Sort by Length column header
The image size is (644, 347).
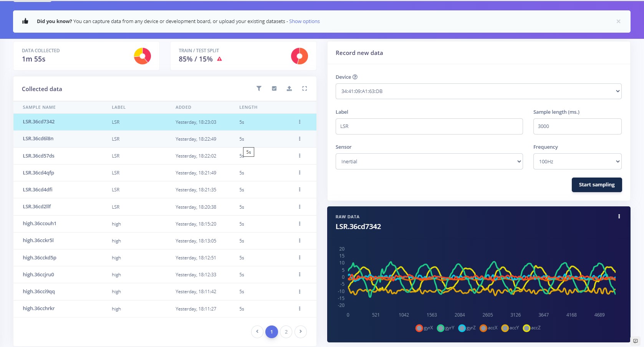point(248,107)
